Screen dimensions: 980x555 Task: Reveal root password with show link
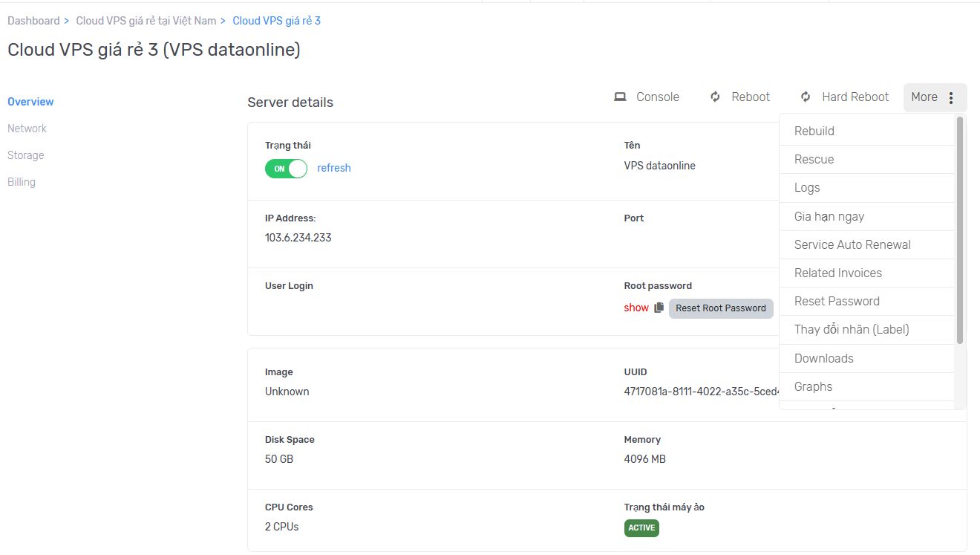point(636,308)
